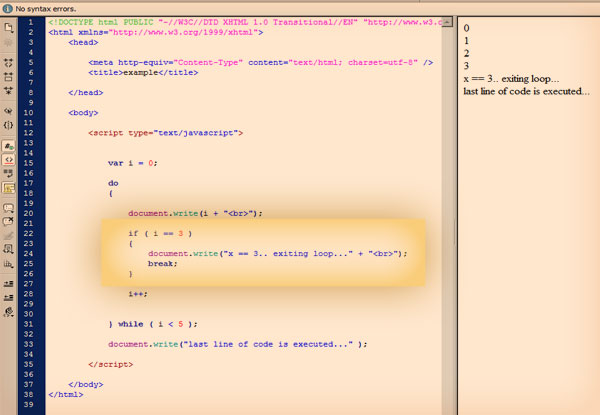
Task: Click the <title>example</title> line
Action: pos(143,72)
